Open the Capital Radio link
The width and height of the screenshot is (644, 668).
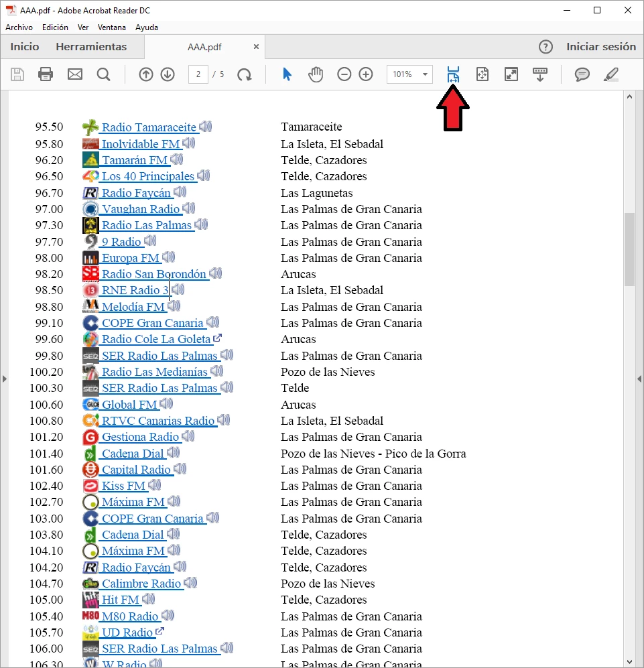pyautogui.click(x=136, y=470)
